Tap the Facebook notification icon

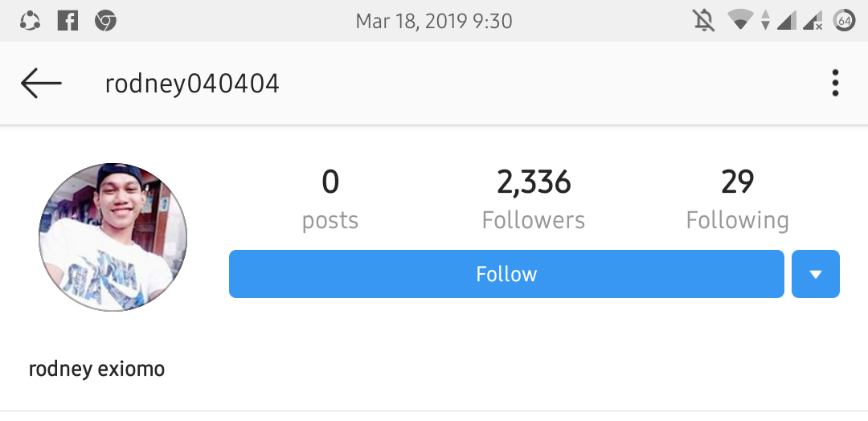point(68,21)
